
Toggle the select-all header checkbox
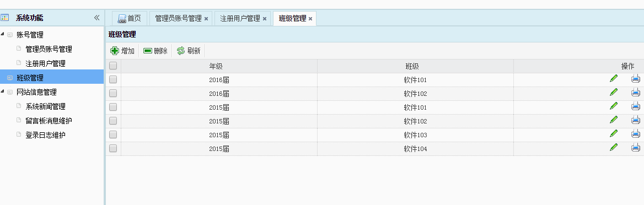coord(113,66)
